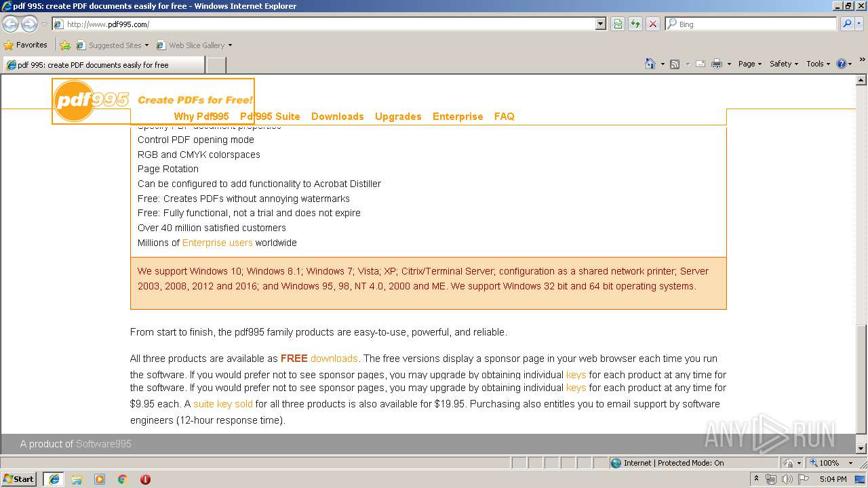Open the recent pages dropdown arrow
The image size is (868, 488).
[44, 24]
